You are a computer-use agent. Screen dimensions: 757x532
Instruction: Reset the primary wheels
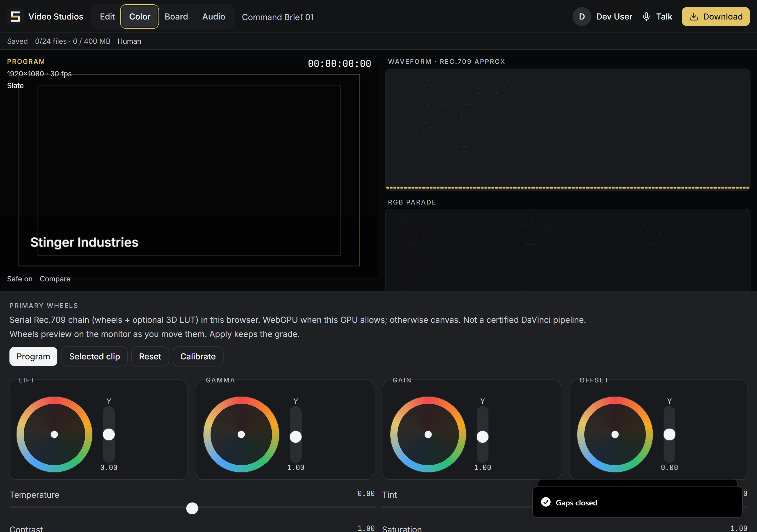point(150,356)
